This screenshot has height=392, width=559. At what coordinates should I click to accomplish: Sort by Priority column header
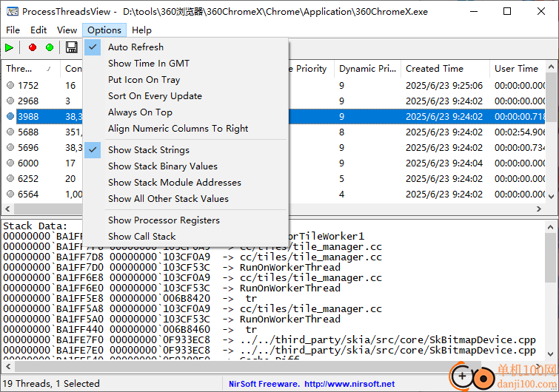[x=310, y=68]
